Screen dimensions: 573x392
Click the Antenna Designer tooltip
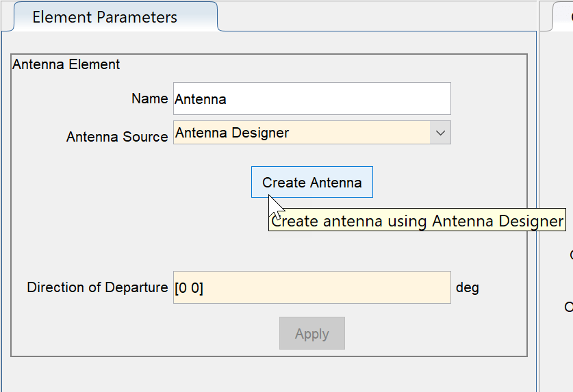416,221
